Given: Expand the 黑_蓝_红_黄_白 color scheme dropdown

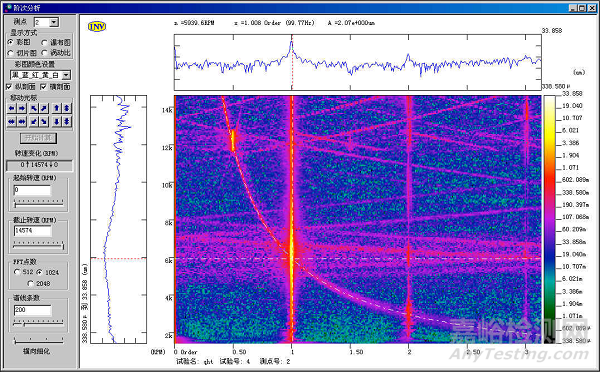Looking at the screenshot, I should pyautogui.click(x=66, y=75).
